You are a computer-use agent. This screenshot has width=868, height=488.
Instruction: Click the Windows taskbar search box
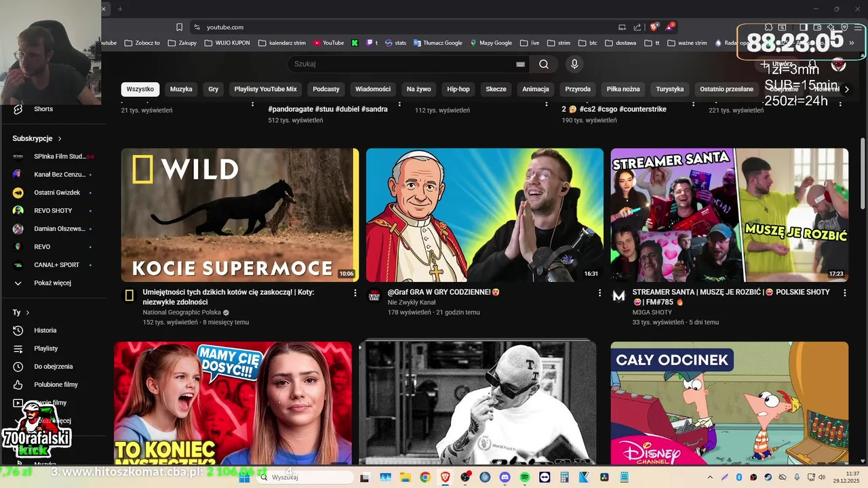[x=304, y=477]
